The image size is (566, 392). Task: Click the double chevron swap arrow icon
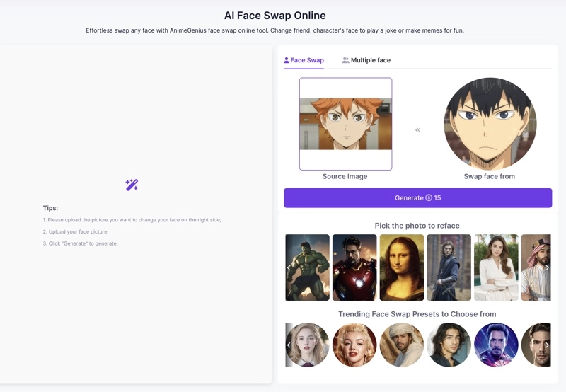click(417, 130)
